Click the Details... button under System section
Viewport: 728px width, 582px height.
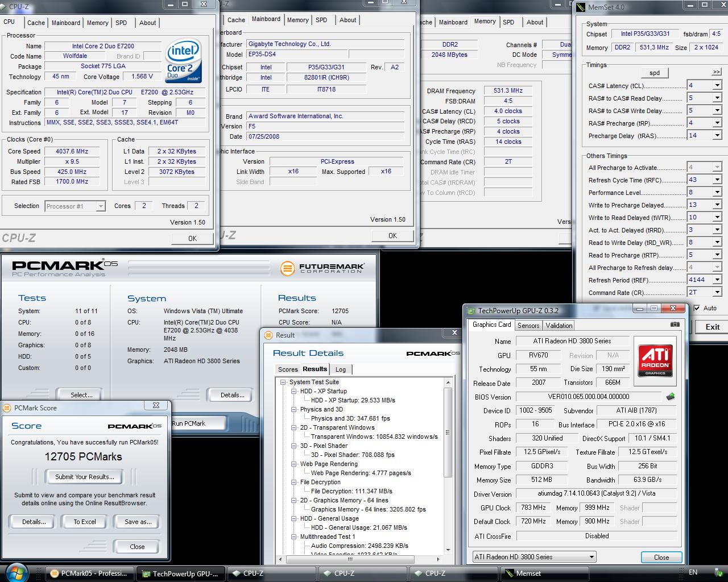[x=233, y=395]
